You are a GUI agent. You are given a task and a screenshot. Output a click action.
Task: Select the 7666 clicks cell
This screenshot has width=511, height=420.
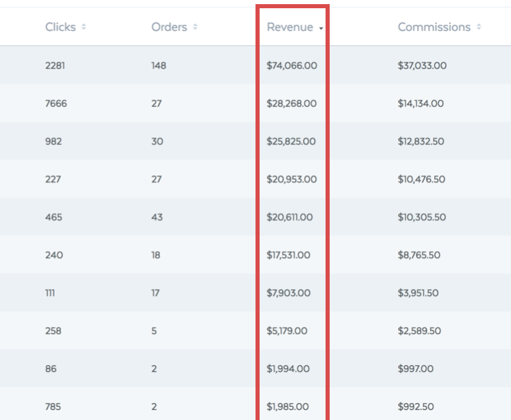[x=56, y=104]
